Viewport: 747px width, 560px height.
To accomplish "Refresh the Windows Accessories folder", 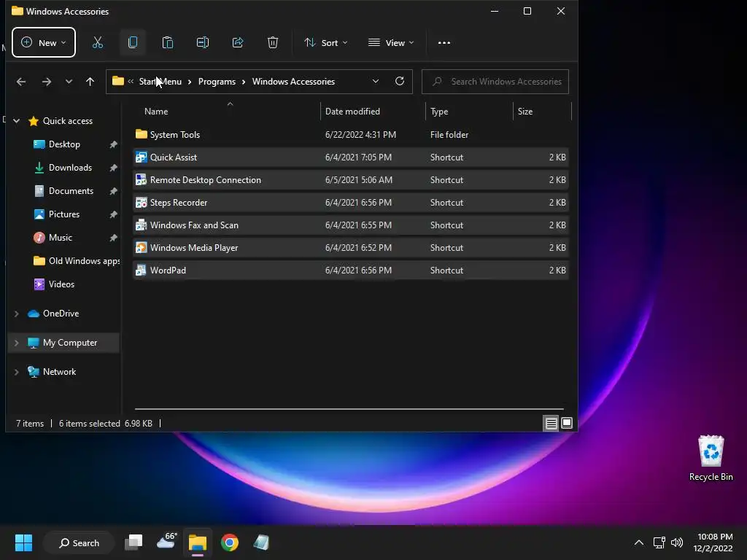I will pyautogui.click(x=400, y=82).
